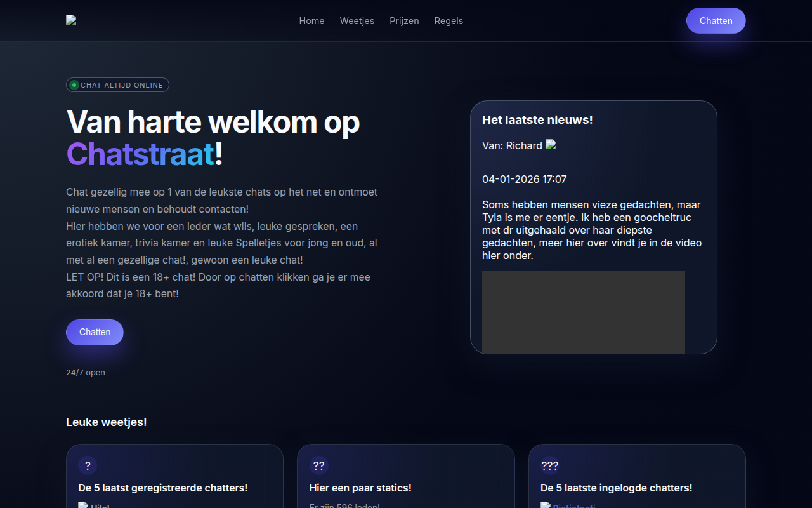Click the image icon beside Van: Richard
This screenshot has width=812, height=508.
(x=551, y=145)
